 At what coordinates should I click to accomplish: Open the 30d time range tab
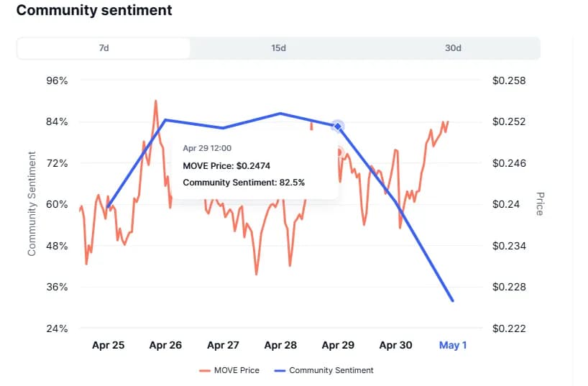coord(453,48)
